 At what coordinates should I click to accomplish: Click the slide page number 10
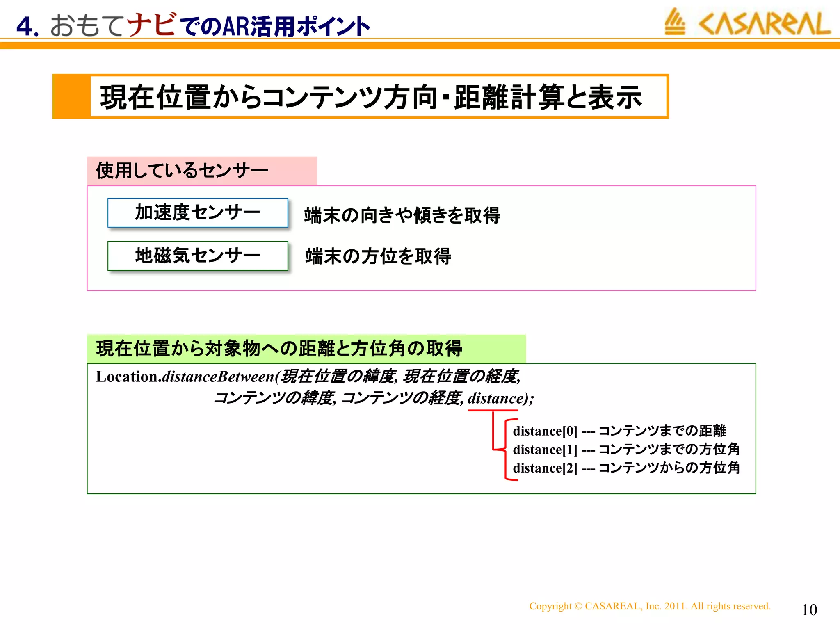coord(809,610)
